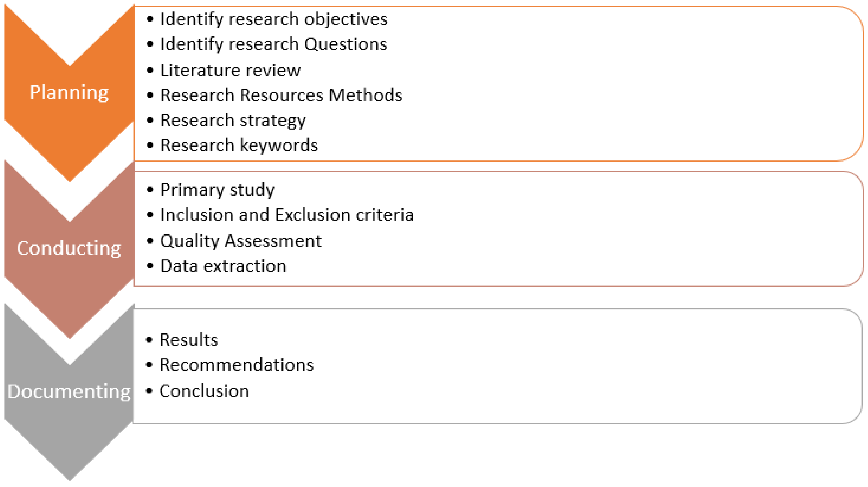Select the 'Research strategy' bullet
Viewport: 868px width, 487px height.
point(233,121)
